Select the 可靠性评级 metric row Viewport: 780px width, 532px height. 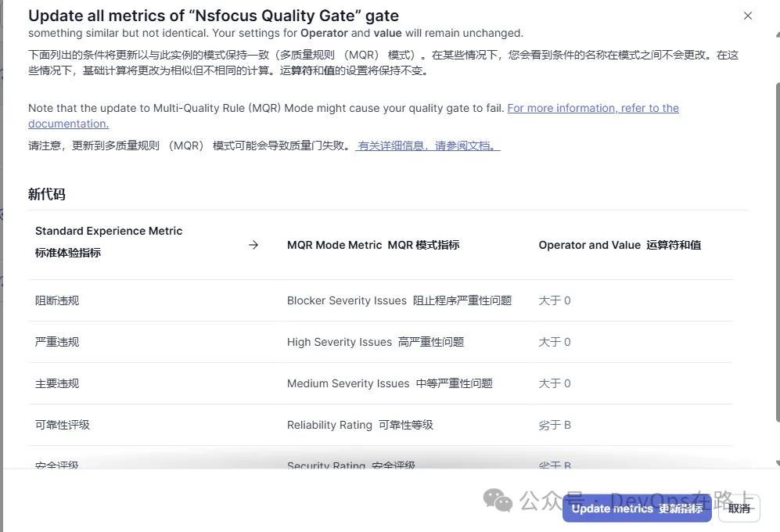63,425
